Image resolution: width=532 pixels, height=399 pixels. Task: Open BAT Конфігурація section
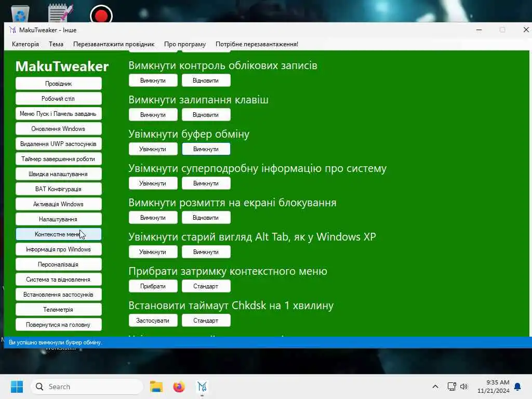[x=58, y=189]
